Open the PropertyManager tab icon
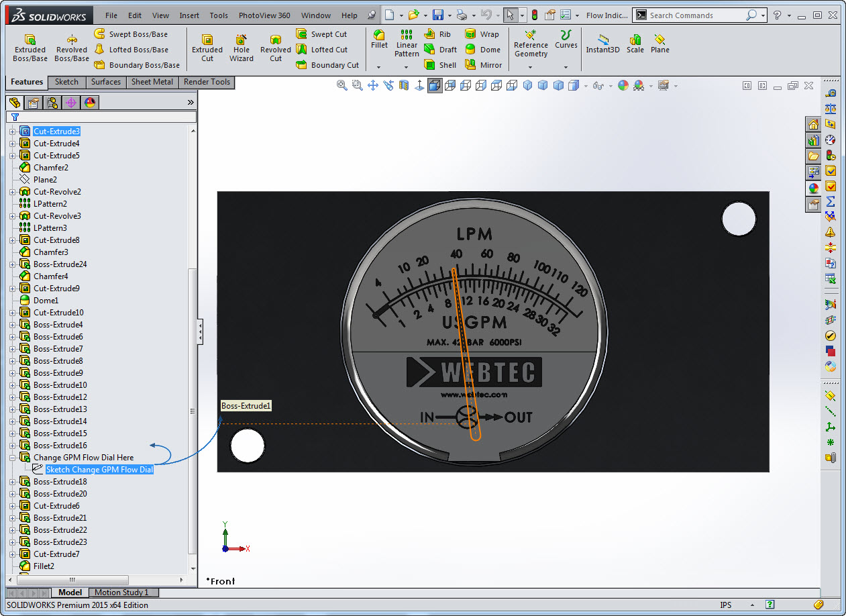This screenshot has width=846, height=616. click(34, 103)
